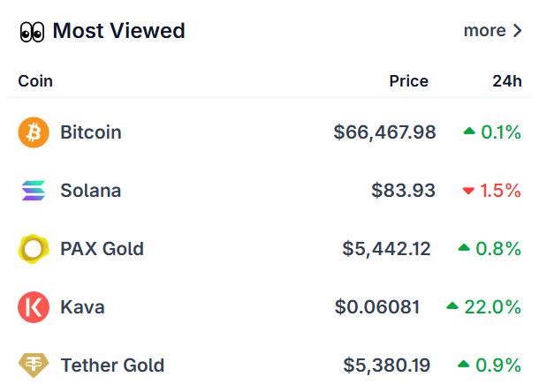Viewport: 539px width, 392px height.
Task: Click the PAX Gold coin icon
Action: 34,249
